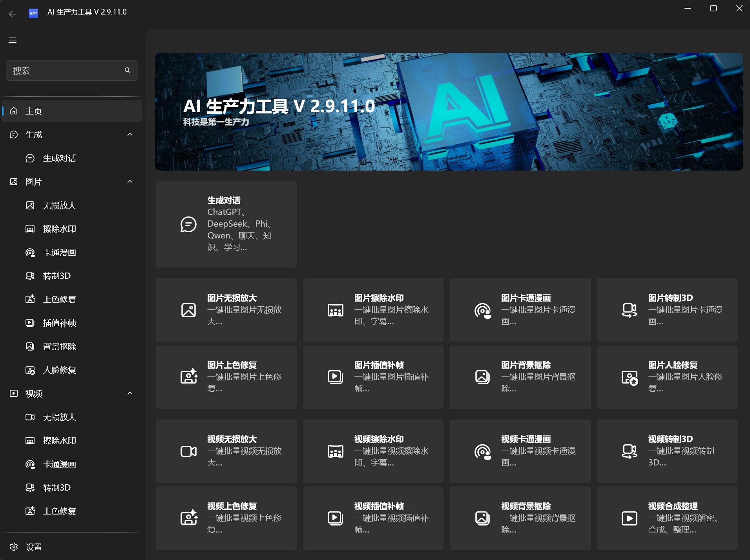Open the 图片无损放大 card
Viewport: 750px width, 560px height.
(x=226, y=310)
